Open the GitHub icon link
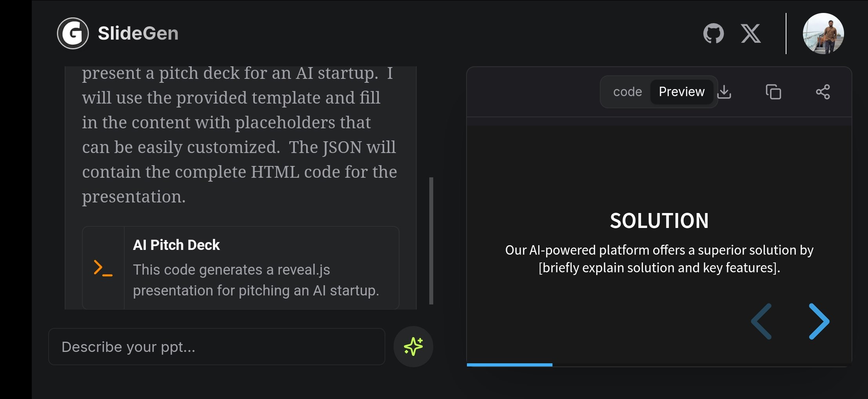This screenshot has height=399, width=868. point(714,33)
